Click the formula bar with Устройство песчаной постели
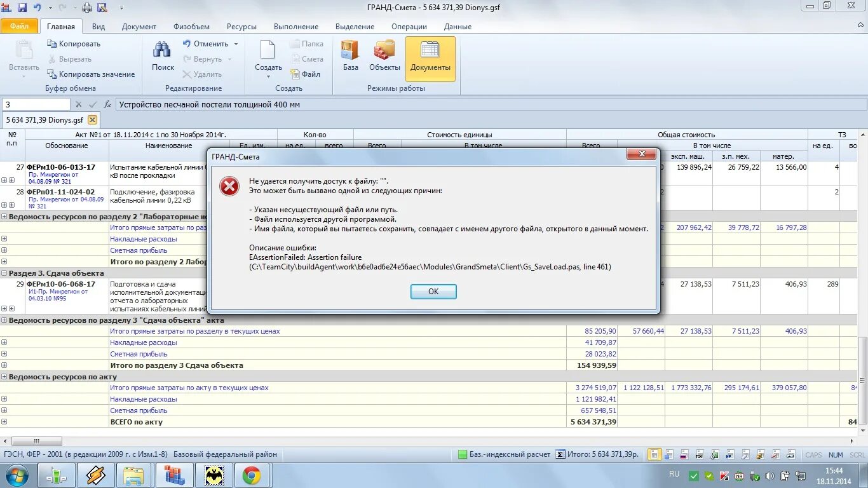 [491, 104]
